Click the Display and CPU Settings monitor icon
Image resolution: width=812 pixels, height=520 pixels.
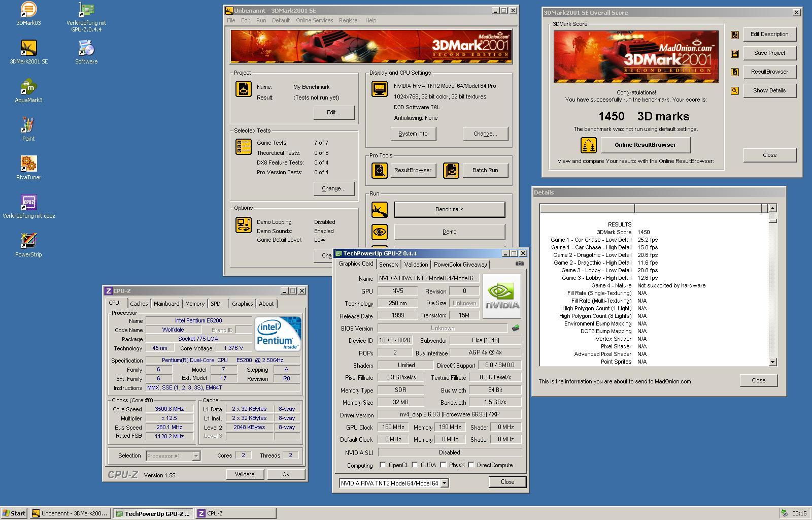coord(380,89)
